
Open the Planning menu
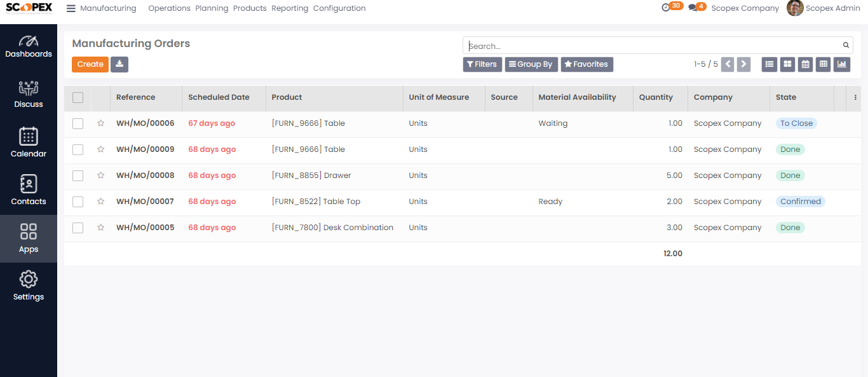[212, 8]
